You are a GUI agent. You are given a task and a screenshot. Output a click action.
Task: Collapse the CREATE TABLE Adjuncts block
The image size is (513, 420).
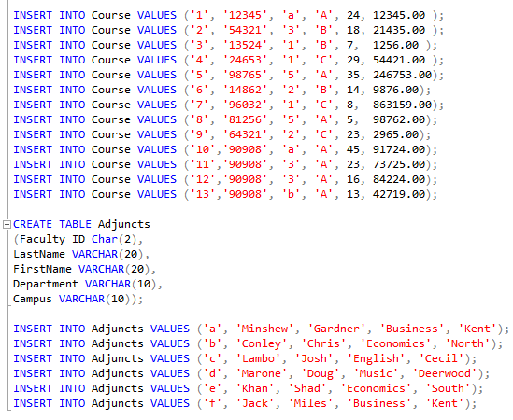(x=7, y=225)
